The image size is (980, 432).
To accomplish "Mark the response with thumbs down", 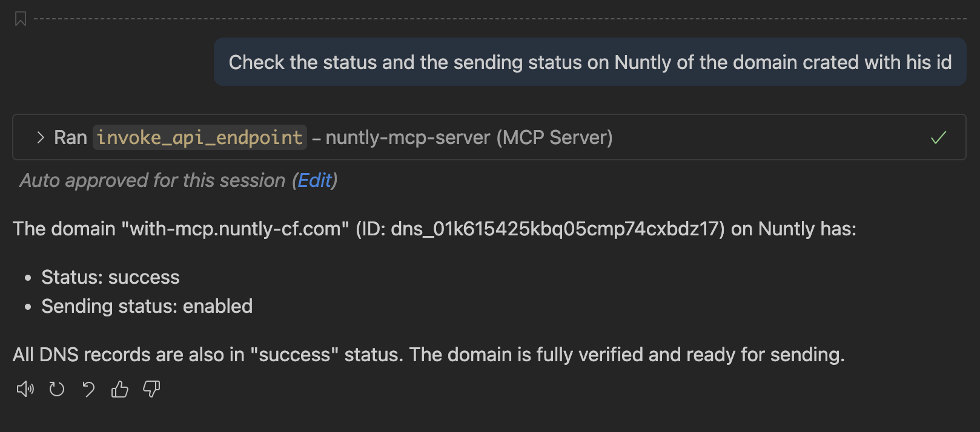I will [x=151, y=389].
